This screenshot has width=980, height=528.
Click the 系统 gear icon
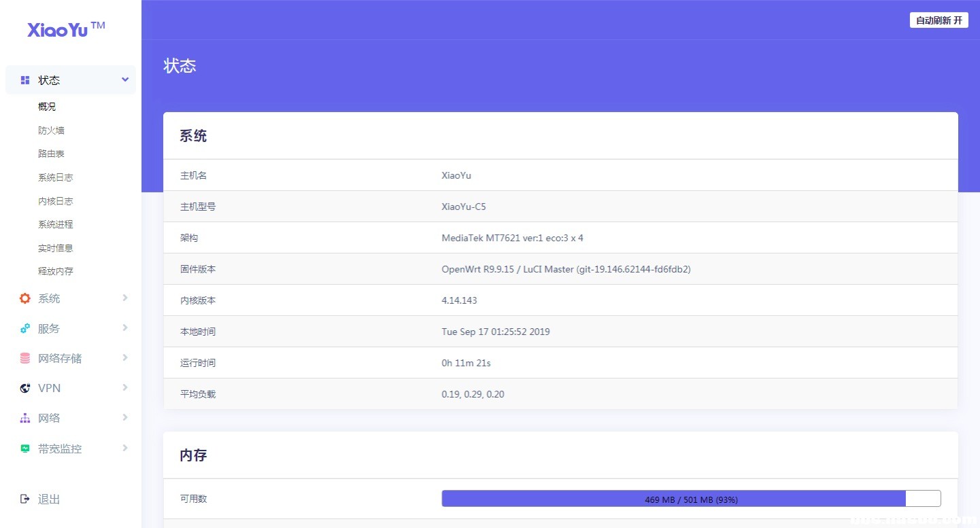(x=25, y=298)
